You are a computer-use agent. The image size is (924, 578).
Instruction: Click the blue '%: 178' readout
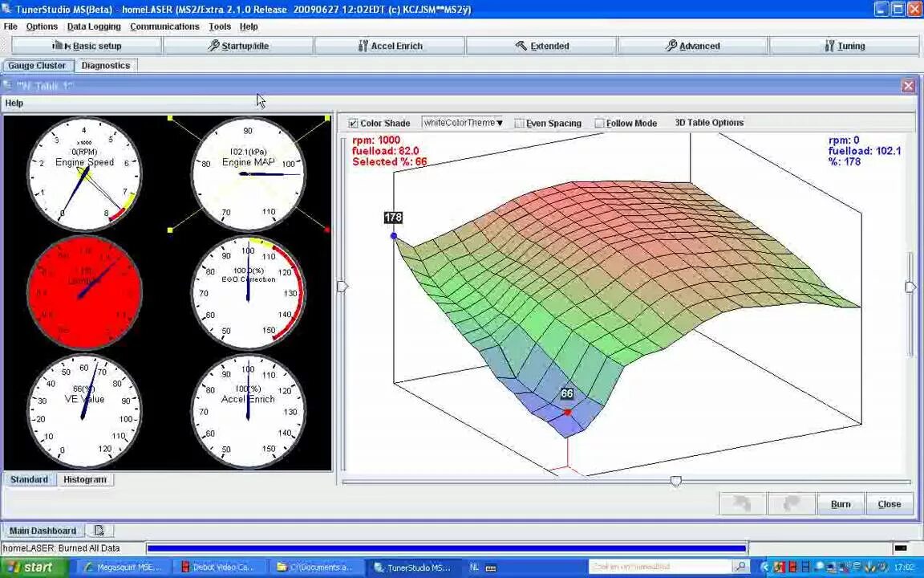[x=845, y=161]
